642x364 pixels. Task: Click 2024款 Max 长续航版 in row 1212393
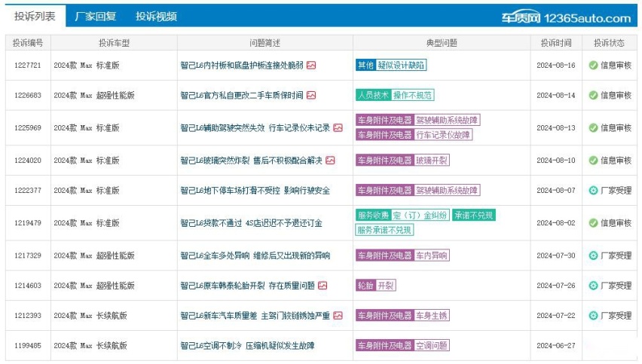[90, 315]
